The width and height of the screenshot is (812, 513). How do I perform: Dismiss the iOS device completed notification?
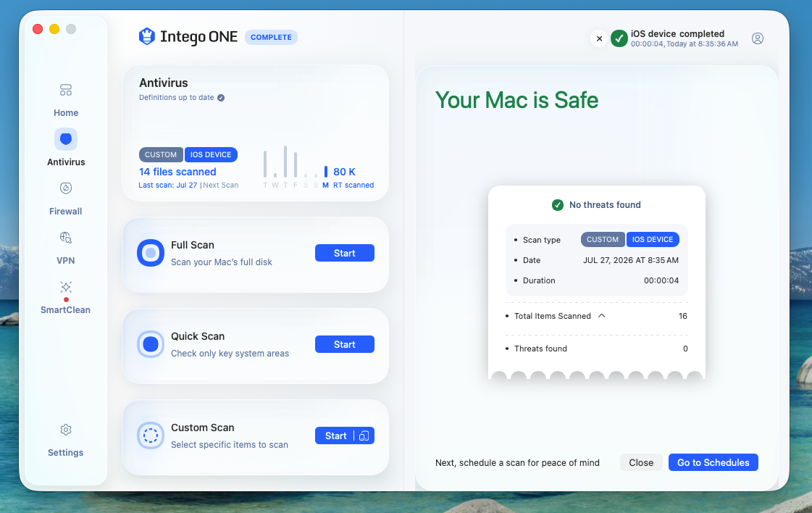599,38
